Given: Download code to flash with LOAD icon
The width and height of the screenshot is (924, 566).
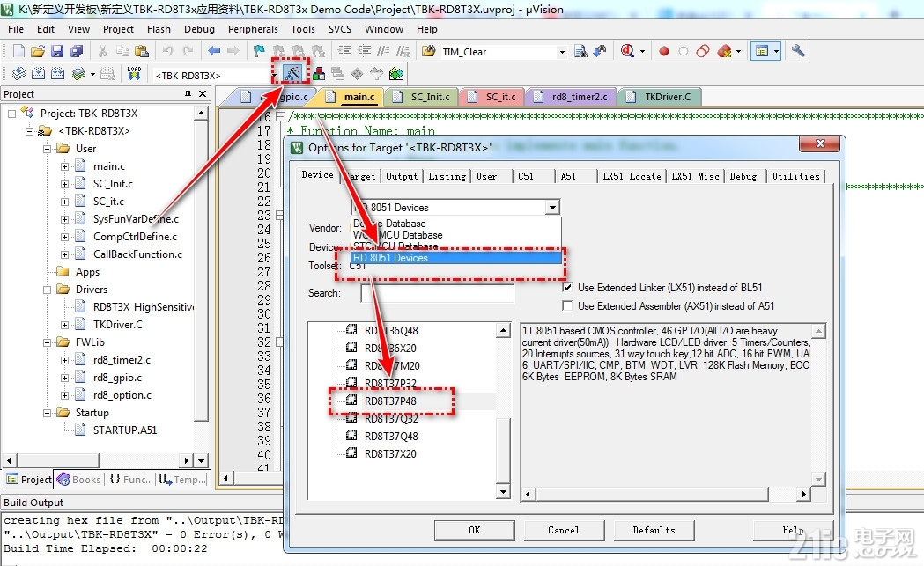Looking at the screenshot, I should 134,74.
